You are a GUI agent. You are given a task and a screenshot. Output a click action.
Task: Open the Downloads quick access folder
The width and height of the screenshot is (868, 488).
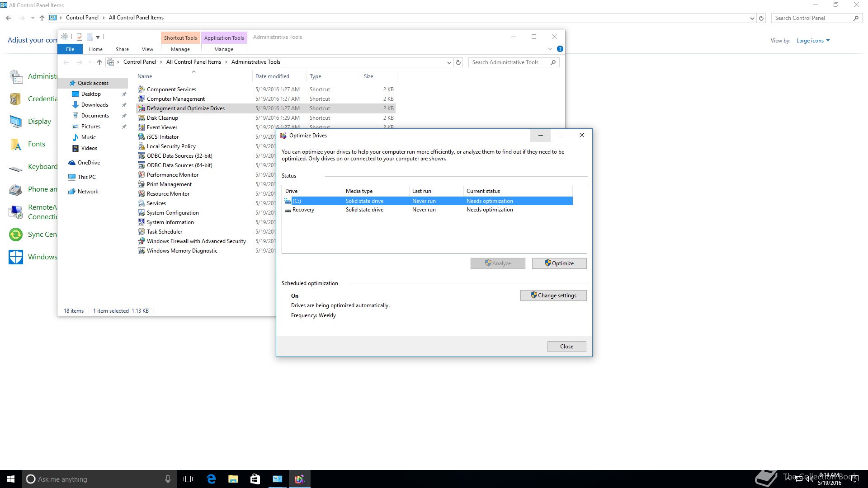[x=94, y=105]
